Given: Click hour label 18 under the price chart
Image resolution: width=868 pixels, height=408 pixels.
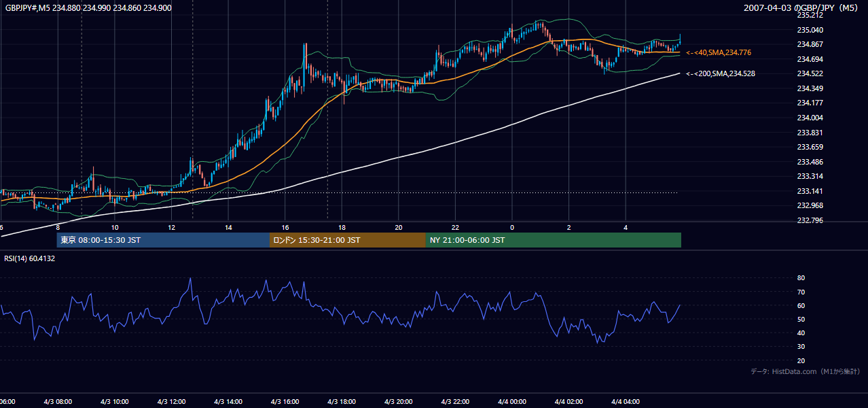Looking at the screenshot, I should click(342, 227).
